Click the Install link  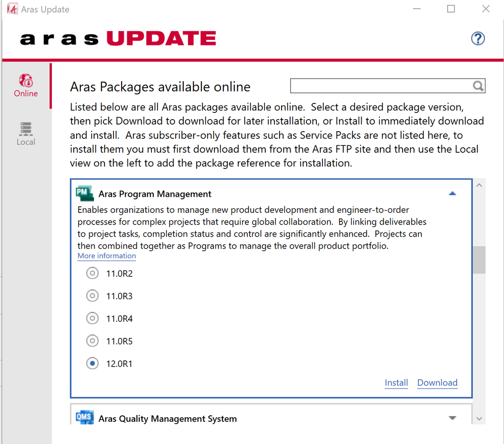coord(396,383)
